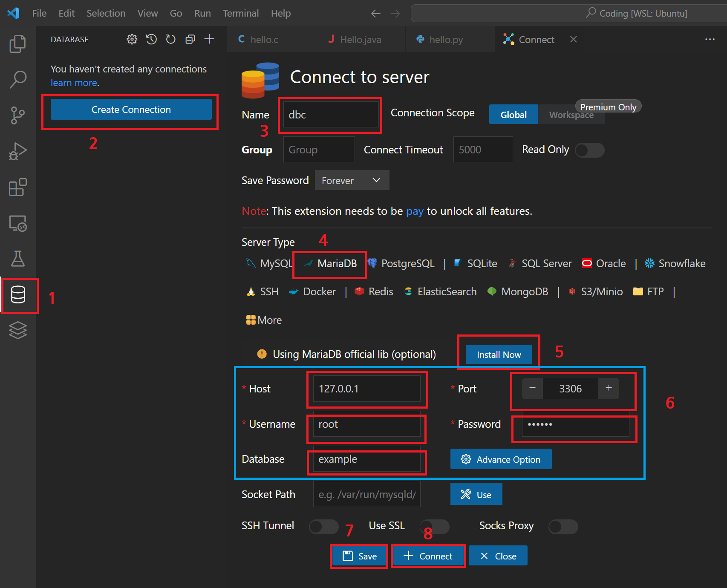This screenshot has width=727, height=588.
Task: Follow the learn more link
Action: tap(74, 83)
